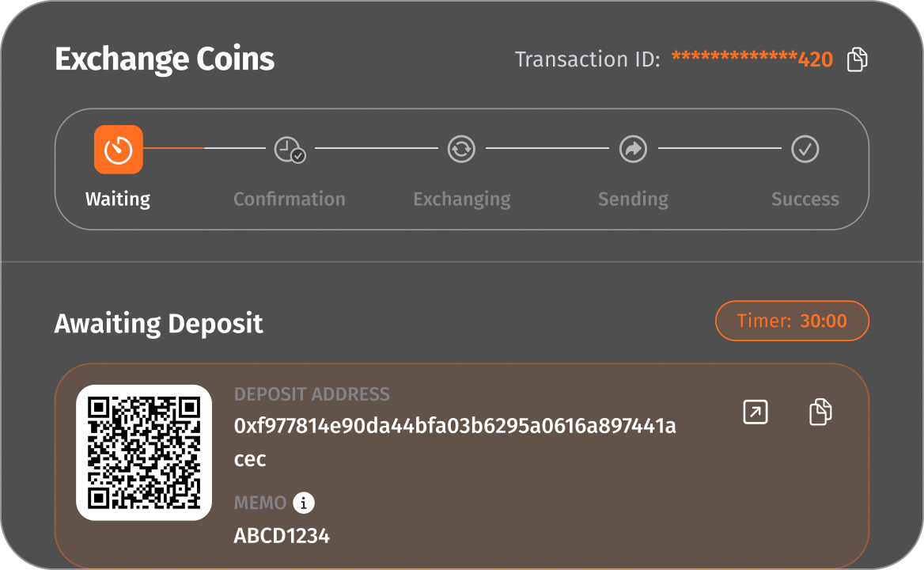Select the Waiting step label
Screen dimensions: 924x570
118,199
